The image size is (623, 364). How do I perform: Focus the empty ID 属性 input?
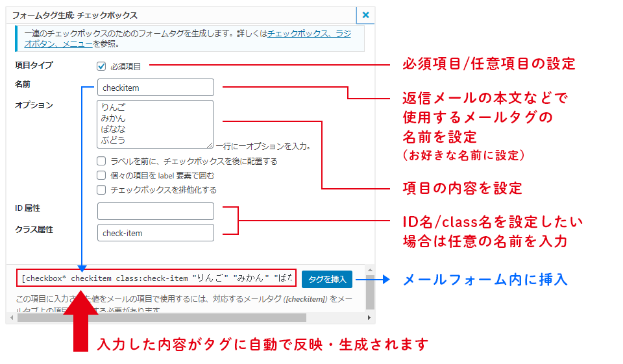click(155, 211)
